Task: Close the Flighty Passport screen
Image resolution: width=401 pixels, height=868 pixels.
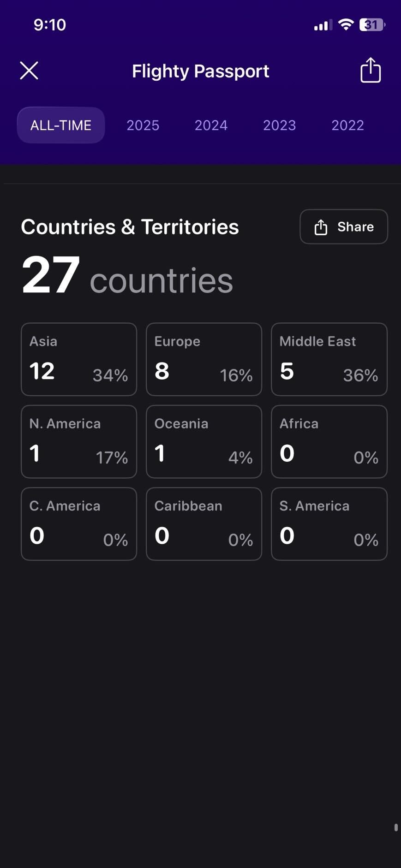Action: tap(29, 71)
